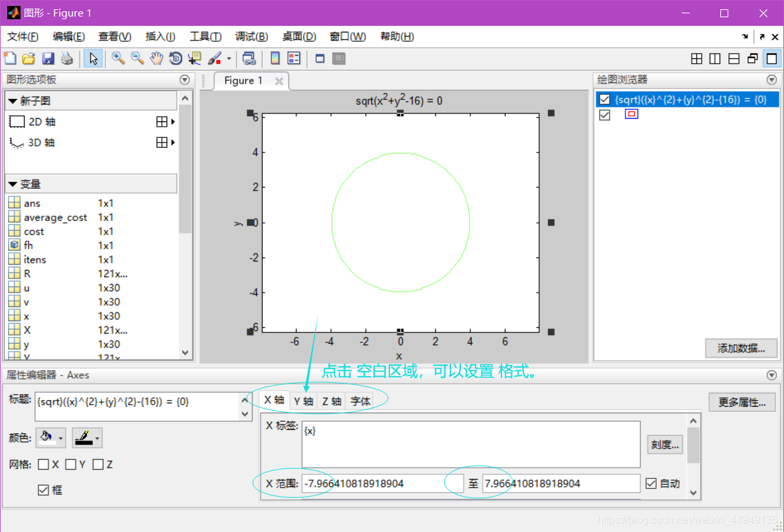This screenshot has height=532, width=784.
Task: Switch to the Y 轴 tab
Action: (304, 401)
